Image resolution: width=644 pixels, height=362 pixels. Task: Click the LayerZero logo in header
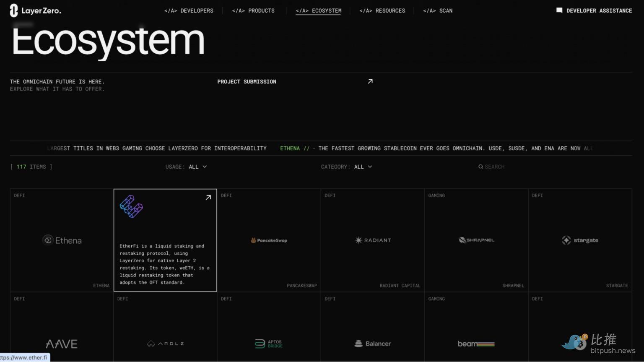(x=36, y=10)
